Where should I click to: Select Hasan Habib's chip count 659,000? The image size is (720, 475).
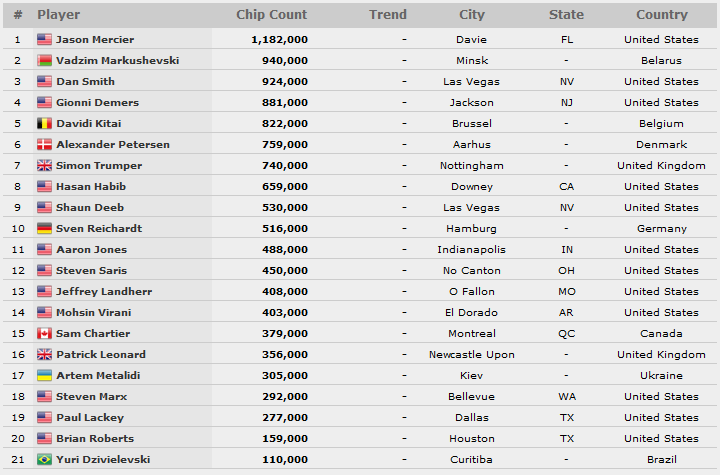coord(285,187)
